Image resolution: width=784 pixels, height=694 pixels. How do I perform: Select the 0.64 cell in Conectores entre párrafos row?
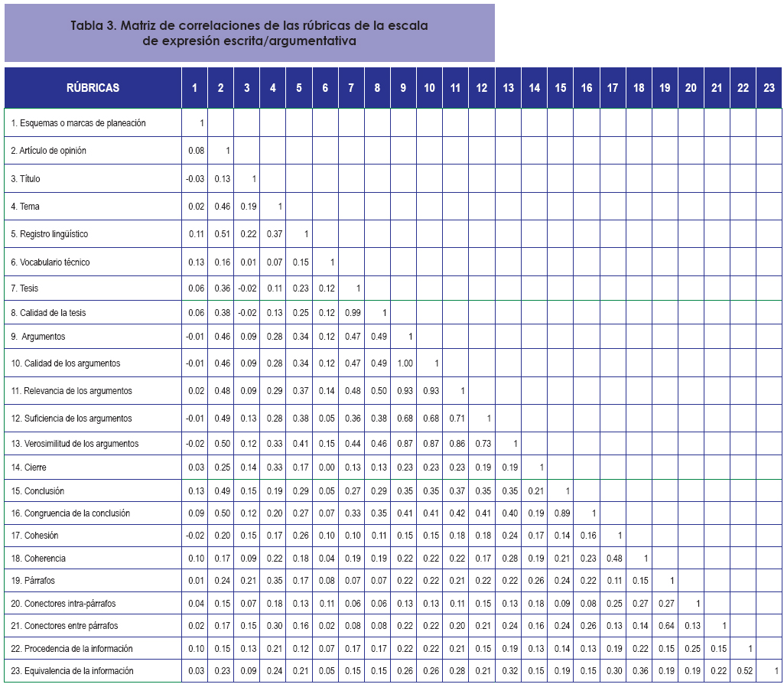[665, 626]
